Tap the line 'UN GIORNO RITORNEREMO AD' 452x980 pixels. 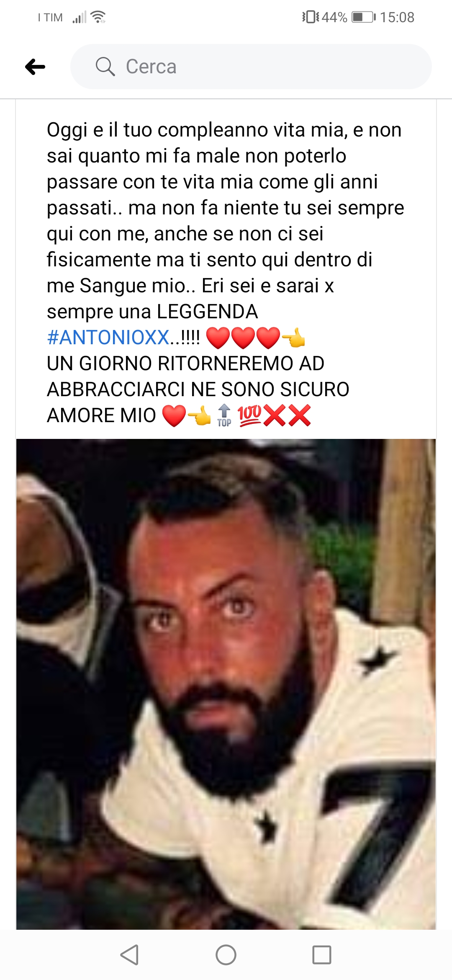coord(186,364)
